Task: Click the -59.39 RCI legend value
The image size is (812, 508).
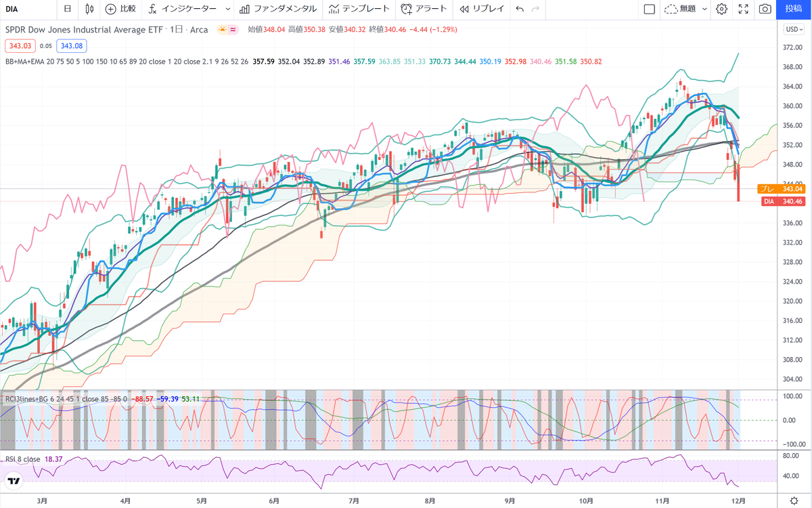Action: click(167, 398)
